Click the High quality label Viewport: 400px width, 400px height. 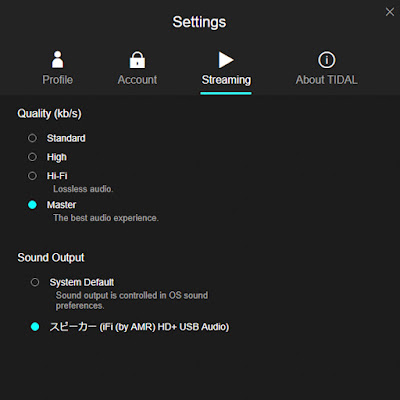(x=57, y=157)
